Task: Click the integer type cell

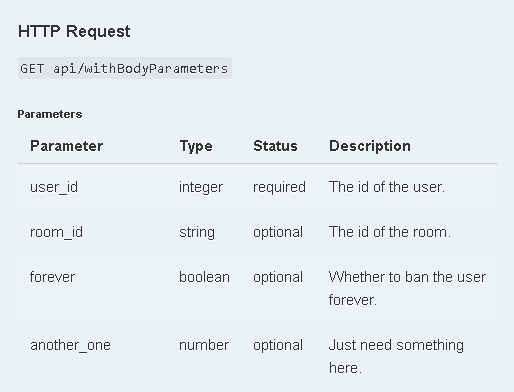Action: [201, 187]
